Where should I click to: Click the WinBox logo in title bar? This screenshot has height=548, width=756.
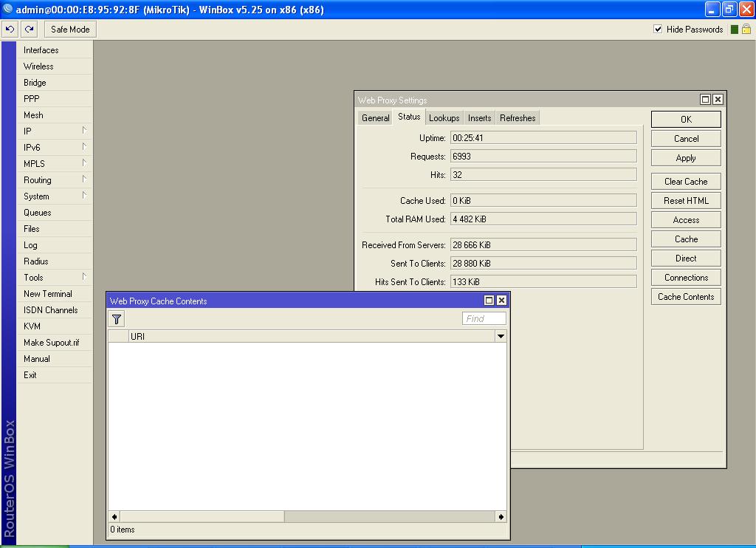(x=7, y=9)
